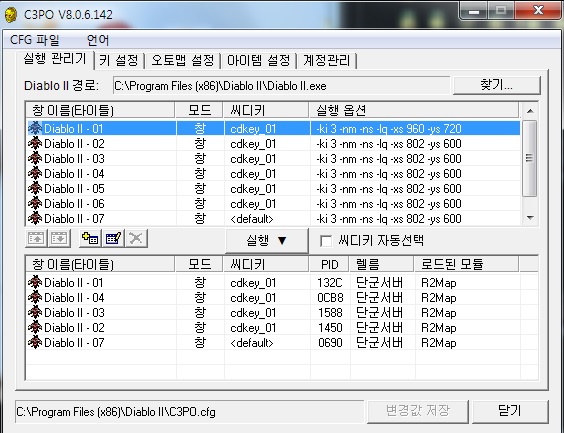Switch to the 오토맵 설정 tab

click(182, 60)
